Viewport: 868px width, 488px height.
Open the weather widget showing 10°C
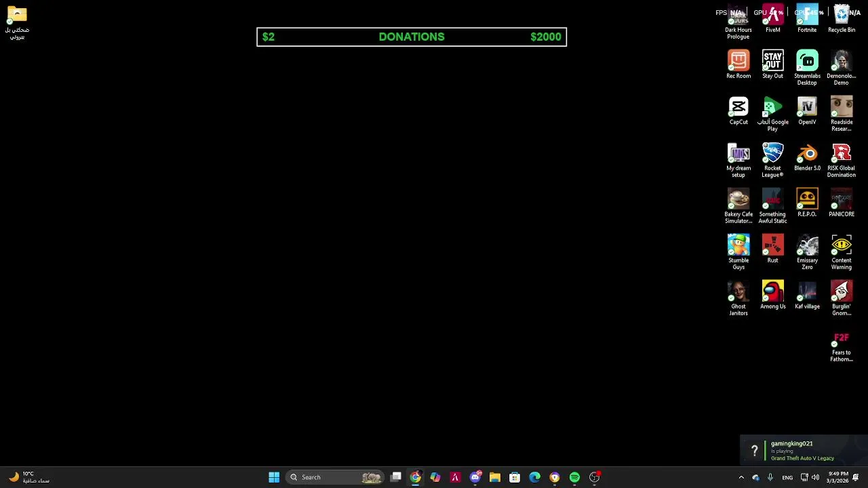(x=28, y=477)
